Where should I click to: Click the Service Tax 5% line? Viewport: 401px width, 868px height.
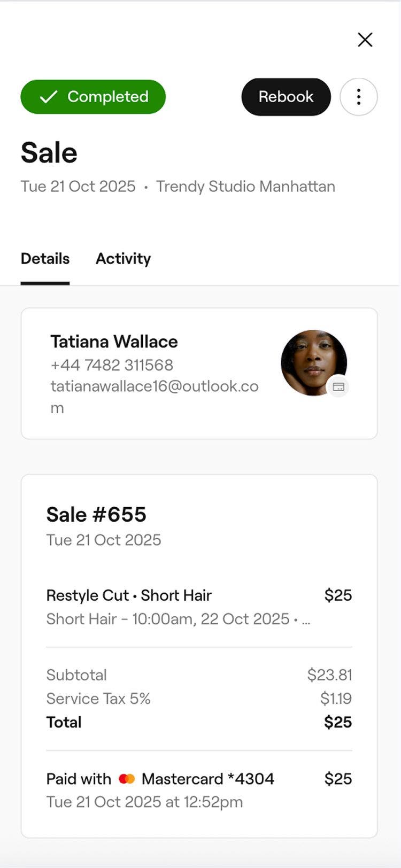98,699
